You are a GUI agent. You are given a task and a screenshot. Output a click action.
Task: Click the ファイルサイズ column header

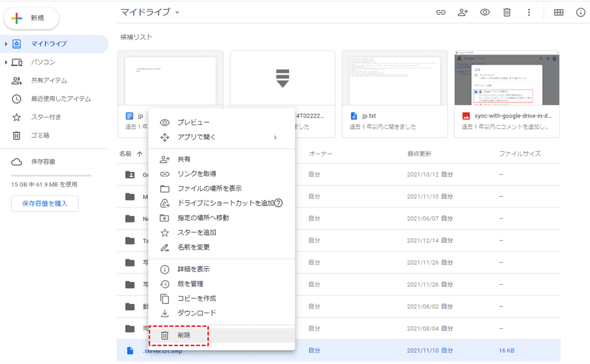point(520,154)
